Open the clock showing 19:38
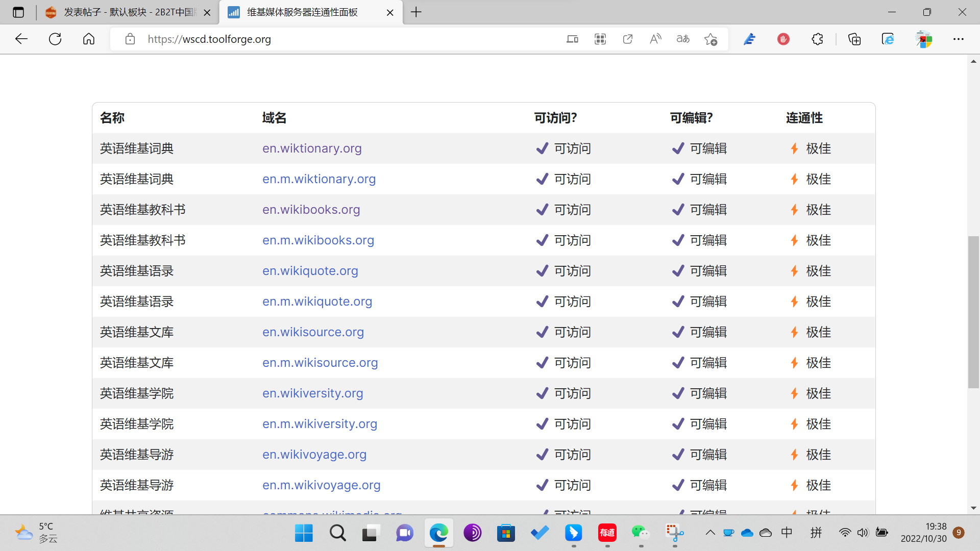Viewport: 980px width, 551px height. click(923, 533)
